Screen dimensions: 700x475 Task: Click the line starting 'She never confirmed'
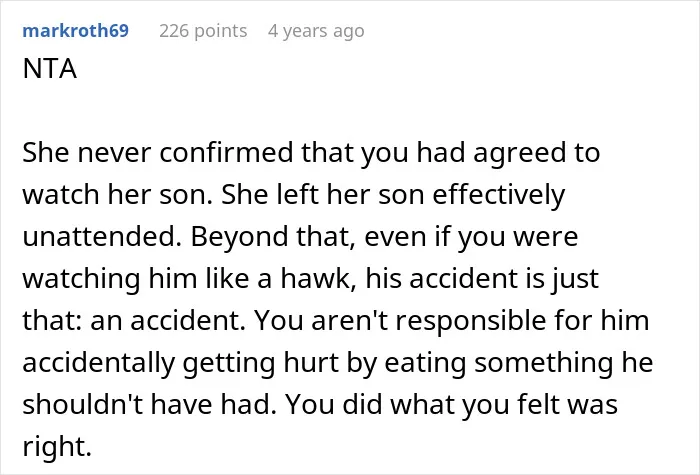pos(311,153)
